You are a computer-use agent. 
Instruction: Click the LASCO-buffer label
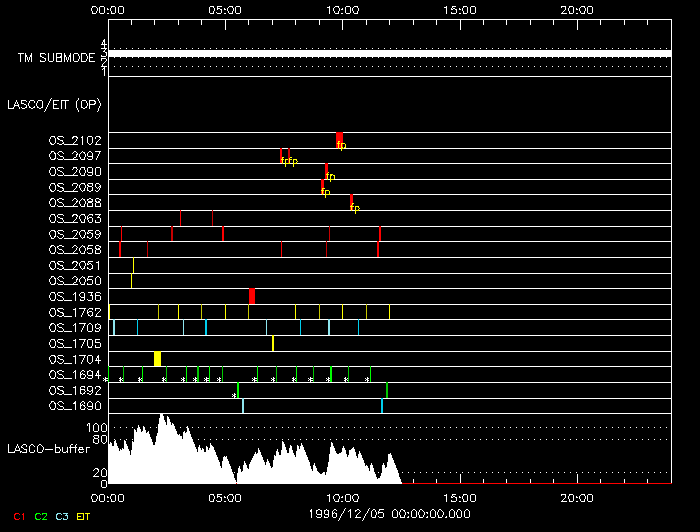(49, 448)
